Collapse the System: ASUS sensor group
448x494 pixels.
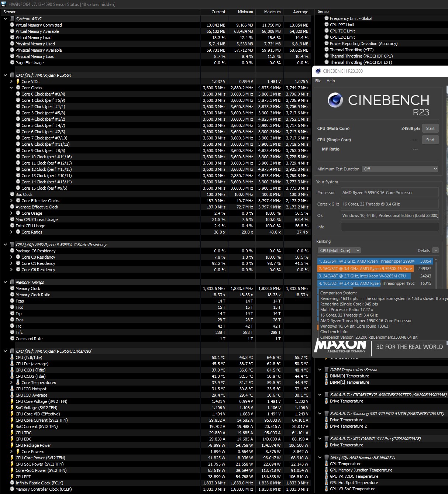coord(5,19)
